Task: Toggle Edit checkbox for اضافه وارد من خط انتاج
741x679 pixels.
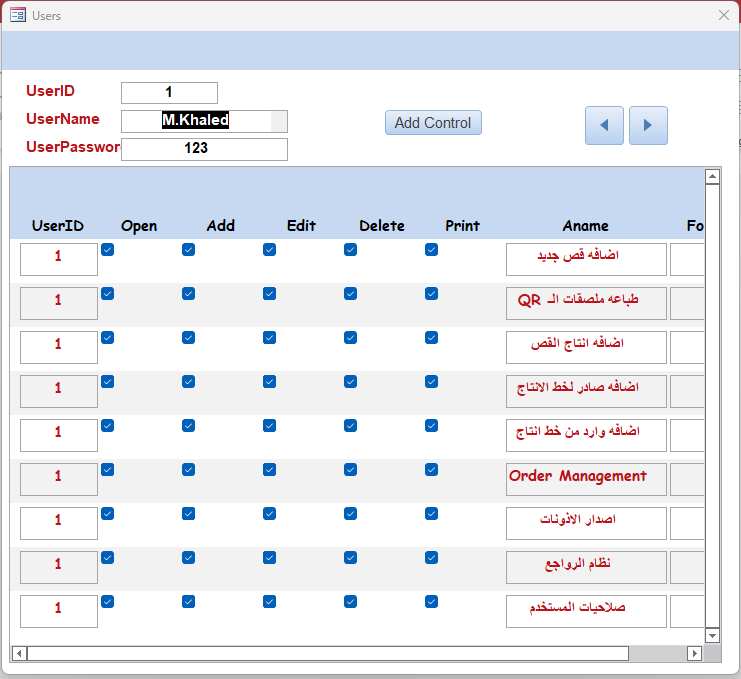Action: (x=269, y=426)
